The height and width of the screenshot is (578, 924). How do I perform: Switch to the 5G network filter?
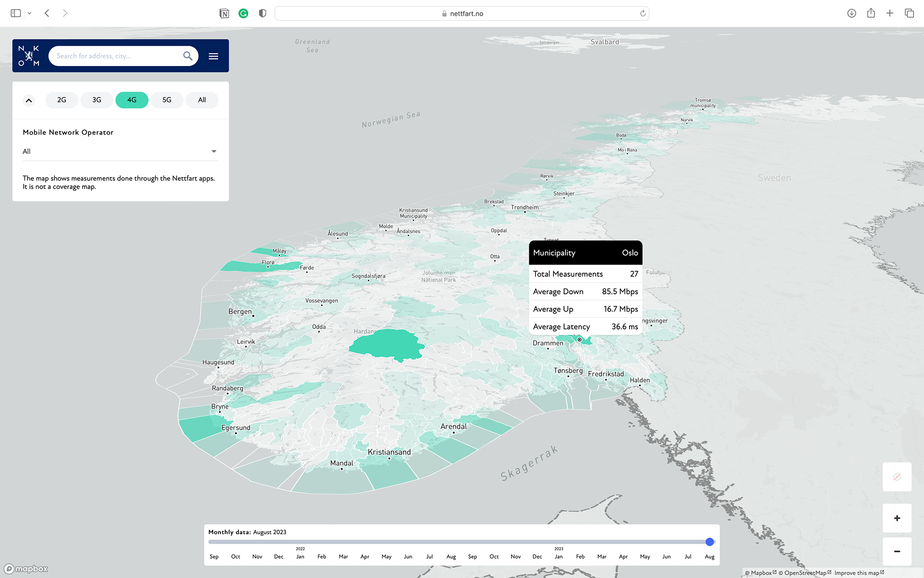[x=167, y=100]
